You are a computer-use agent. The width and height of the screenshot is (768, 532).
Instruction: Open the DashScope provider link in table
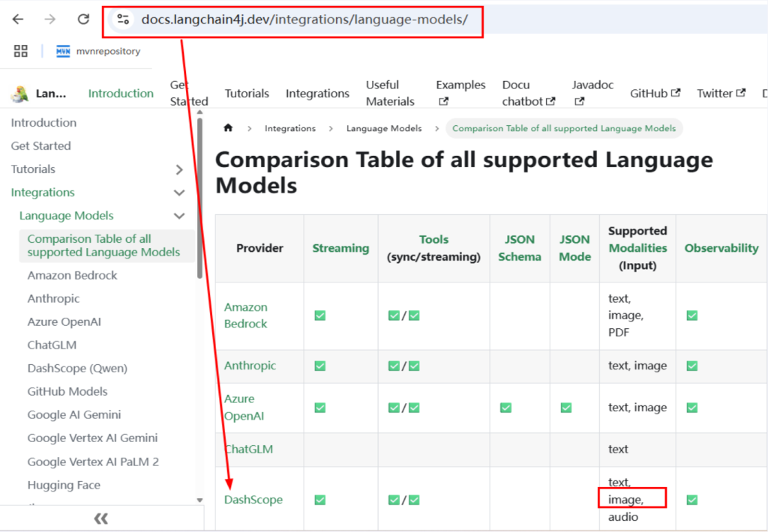pyautogui.click(x=253, y=500)
